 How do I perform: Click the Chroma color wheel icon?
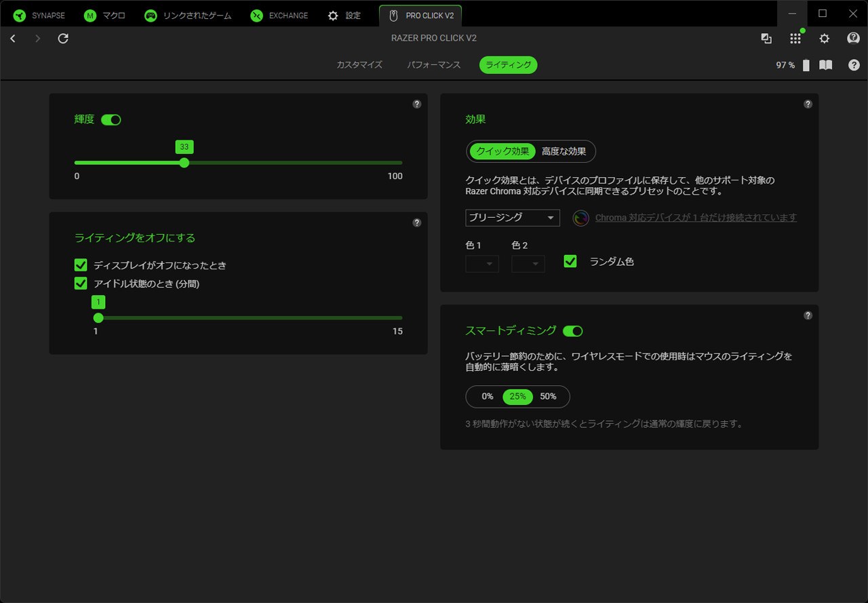(x=580, y=218)
